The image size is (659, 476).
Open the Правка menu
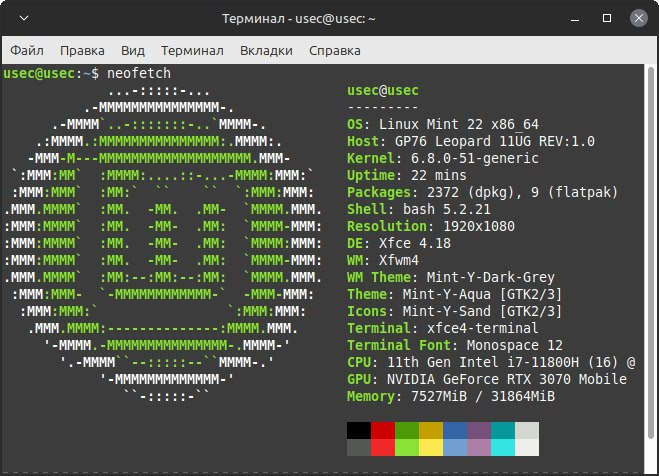coord(82,50)
